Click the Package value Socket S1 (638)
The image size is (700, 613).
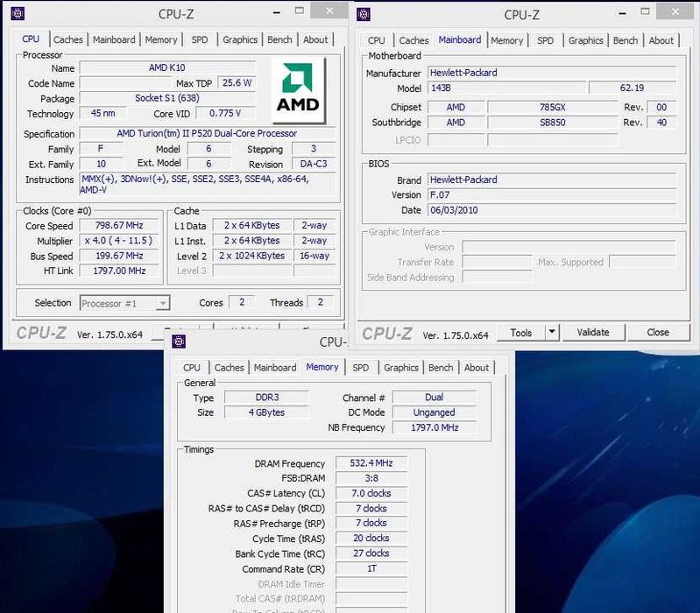pos(167,98)
